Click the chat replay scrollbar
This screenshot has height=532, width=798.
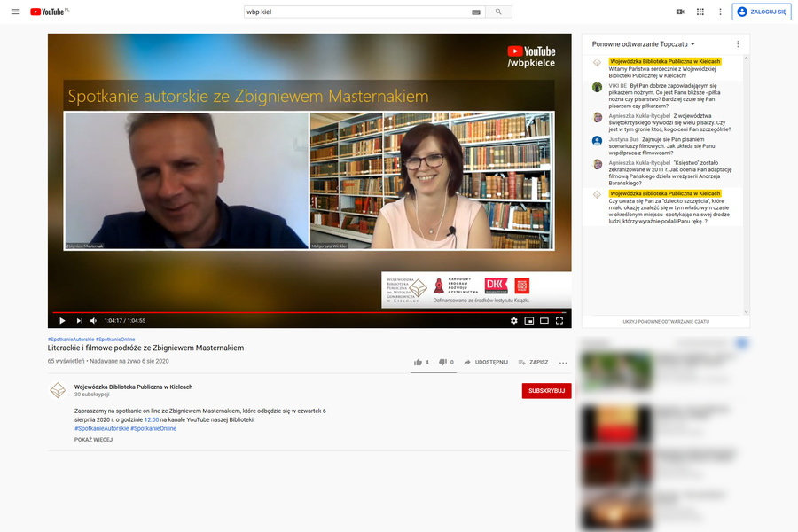click(x=746, y=184)
